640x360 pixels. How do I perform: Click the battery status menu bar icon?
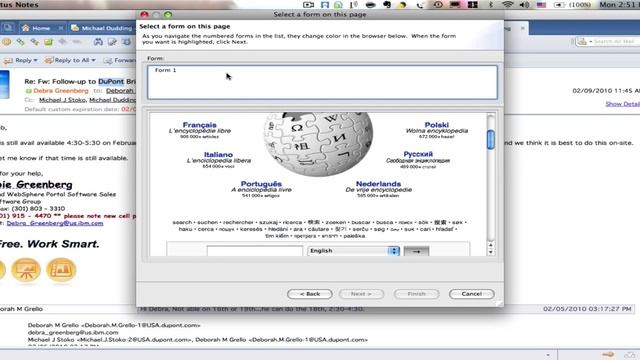[572, 4]
